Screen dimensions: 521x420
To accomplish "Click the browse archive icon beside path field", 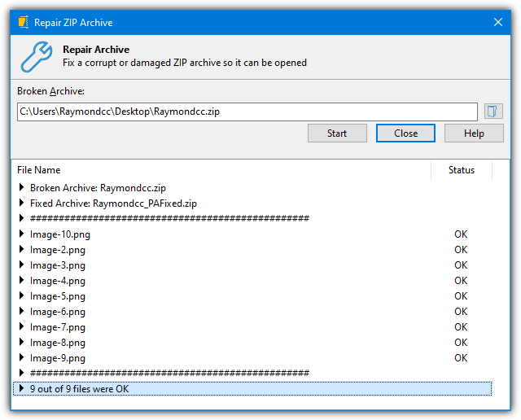I will 493,112.
